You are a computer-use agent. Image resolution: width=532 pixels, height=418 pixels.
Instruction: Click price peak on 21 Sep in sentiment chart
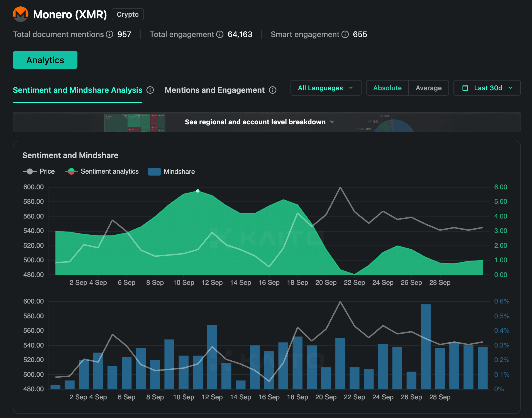(x=340, y=188)
